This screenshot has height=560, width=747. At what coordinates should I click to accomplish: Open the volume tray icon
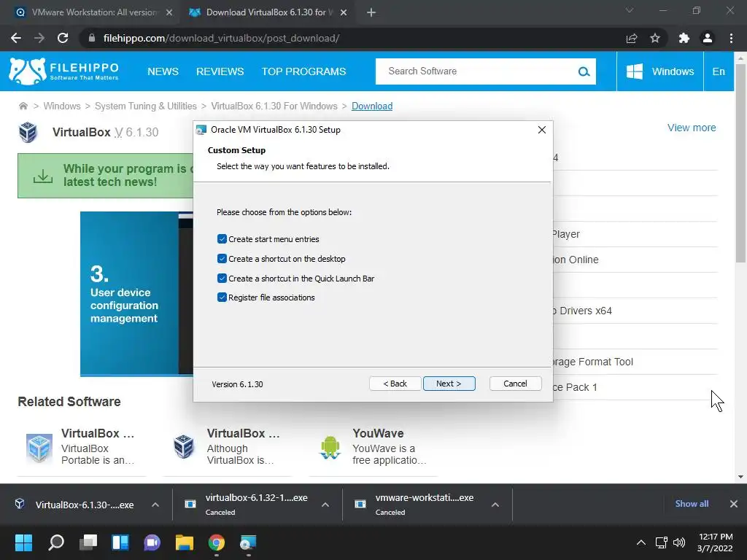pyautogui.click(x=679, y=542)
